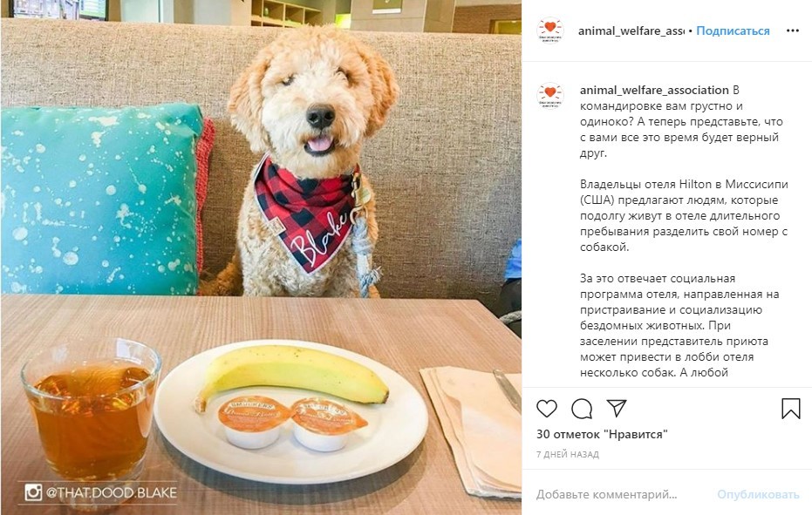This screenshot has width=812, height=515.
Task: Share the post using the paper plane icon
Action: 617,408
